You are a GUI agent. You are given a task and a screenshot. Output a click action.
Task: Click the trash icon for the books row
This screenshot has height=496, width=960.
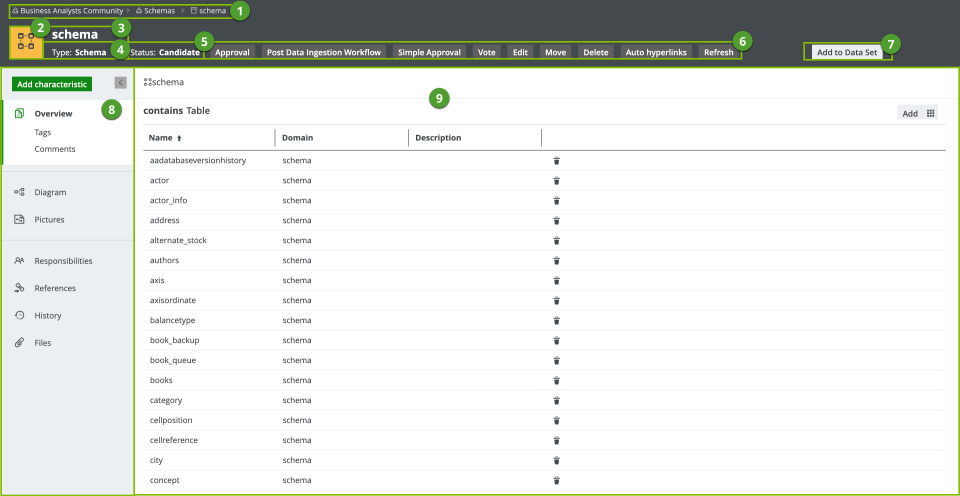click(x=557, y=380)
